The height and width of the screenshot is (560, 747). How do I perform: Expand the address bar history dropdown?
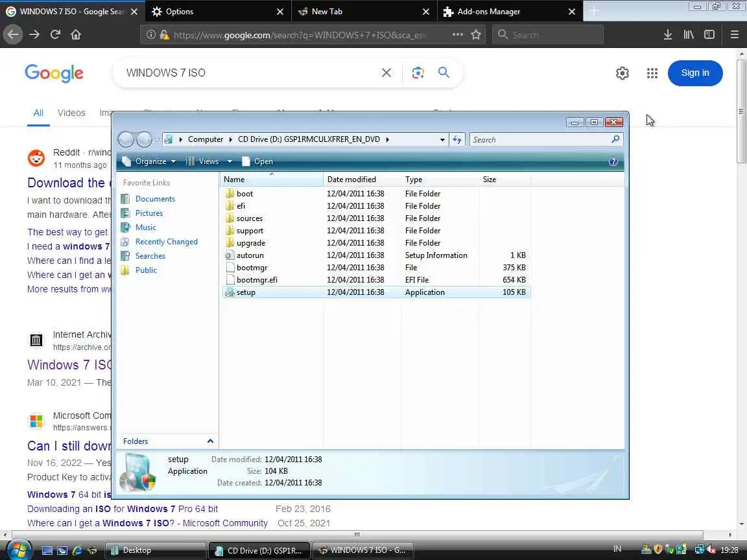[x=442, y=139]
